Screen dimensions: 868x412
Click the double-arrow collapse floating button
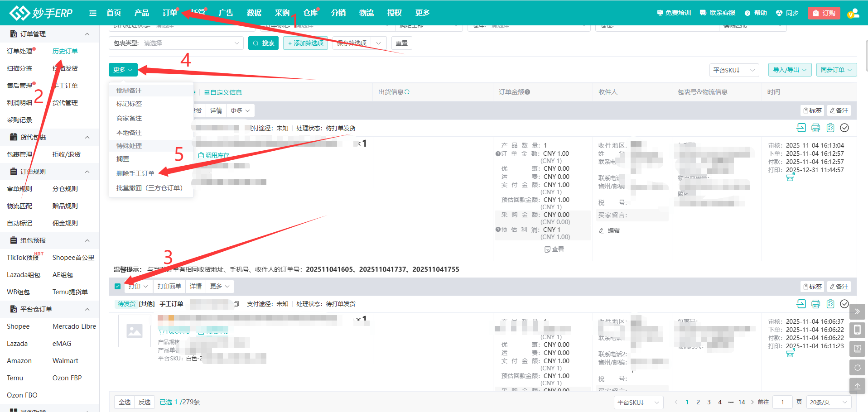(857, 311)
